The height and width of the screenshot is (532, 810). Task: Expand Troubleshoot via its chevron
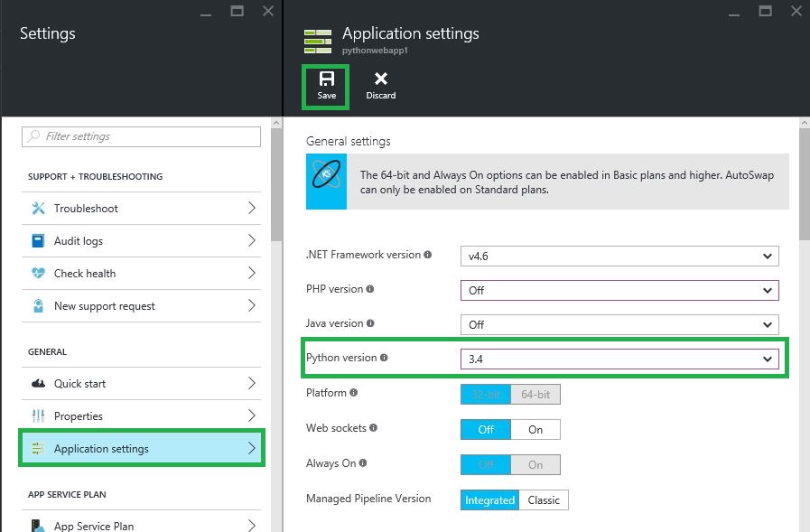tap(252, 208)
